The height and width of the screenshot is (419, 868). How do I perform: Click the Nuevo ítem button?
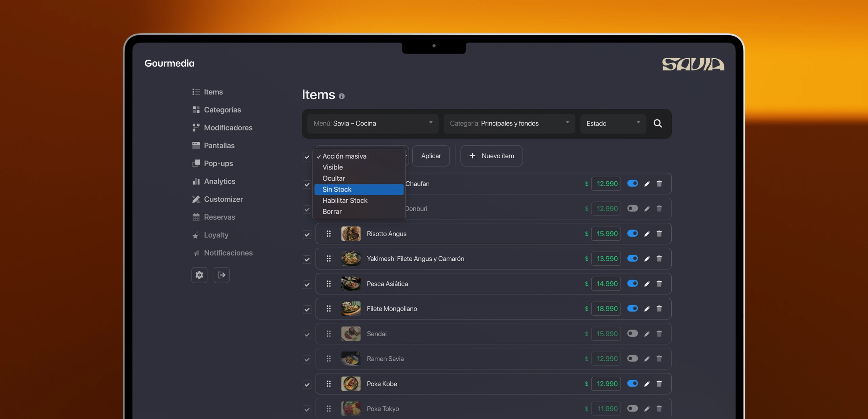[491, 156]
